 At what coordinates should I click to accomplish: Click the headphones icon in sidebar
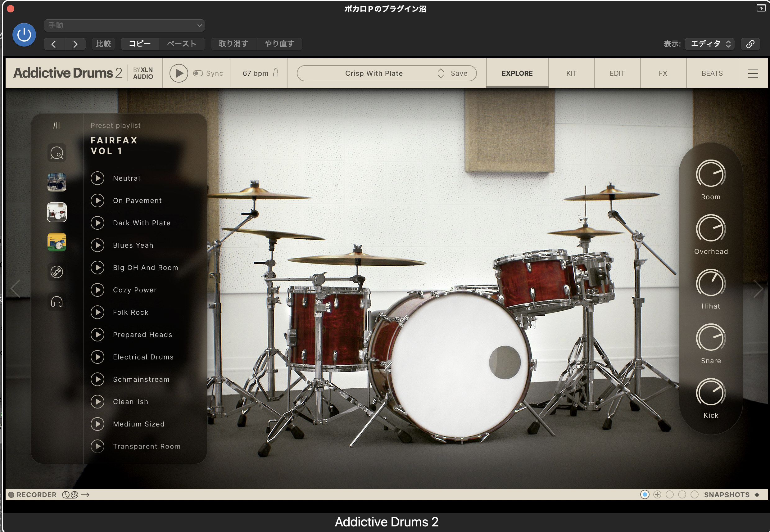coord(57,302)
